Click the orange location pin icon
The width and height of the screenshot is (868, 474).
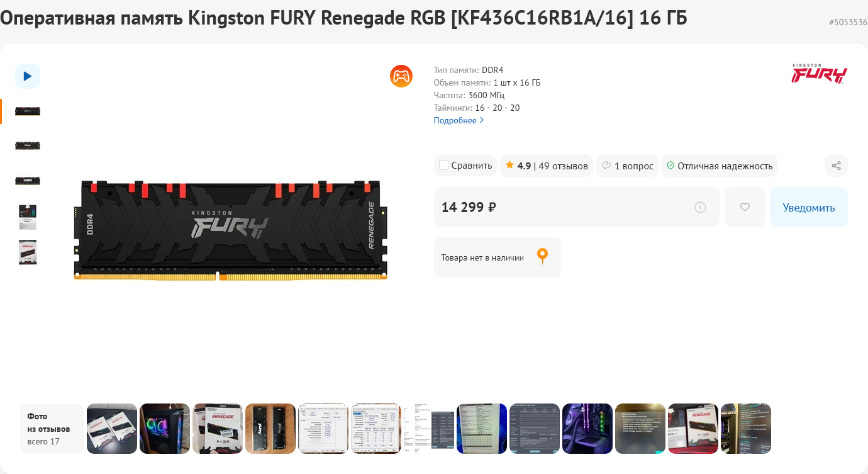[542, 256]
